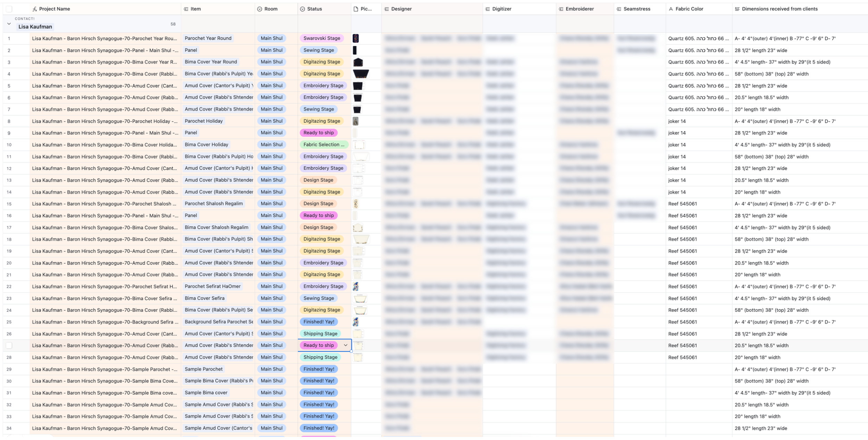Viewport: 868px width, 440px height.
Task: Click the Seamstress column header icon
Action: [x=619, y=9]
